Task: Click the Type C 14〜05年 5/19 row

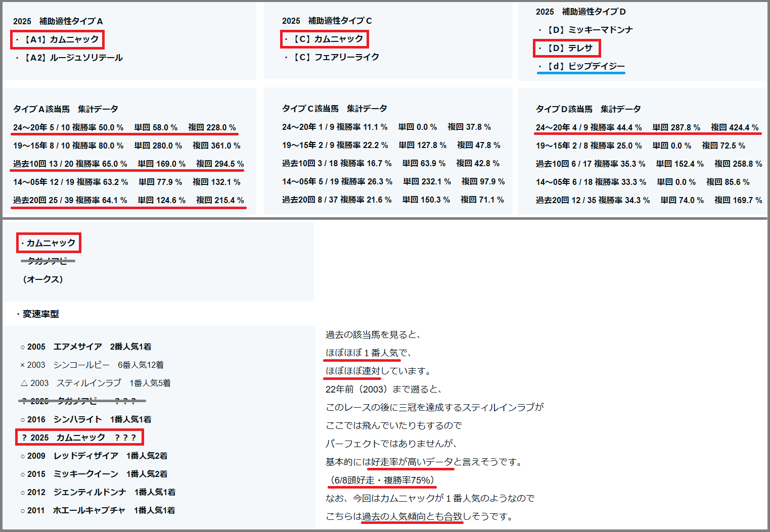Action: (393, 181)
